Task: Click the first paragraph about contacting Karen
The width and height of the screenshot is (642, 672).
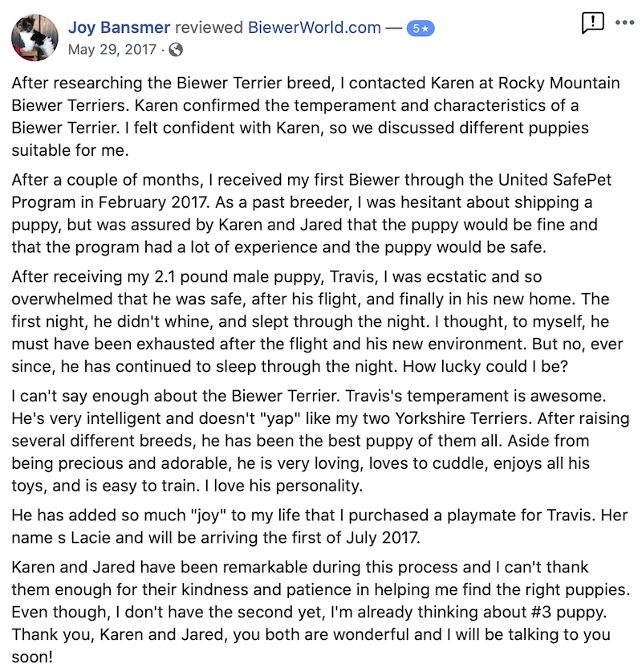Action: click(305, 116)
